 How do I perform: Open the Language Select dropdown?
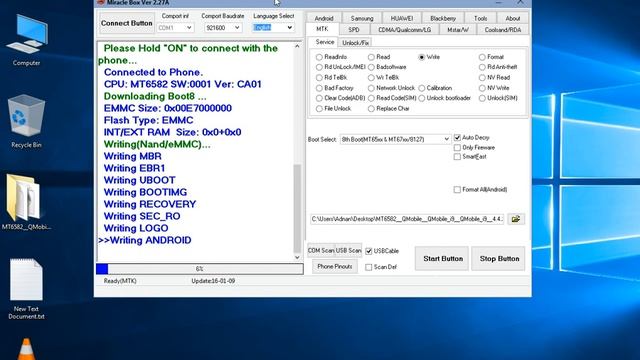tap(273, 28)
